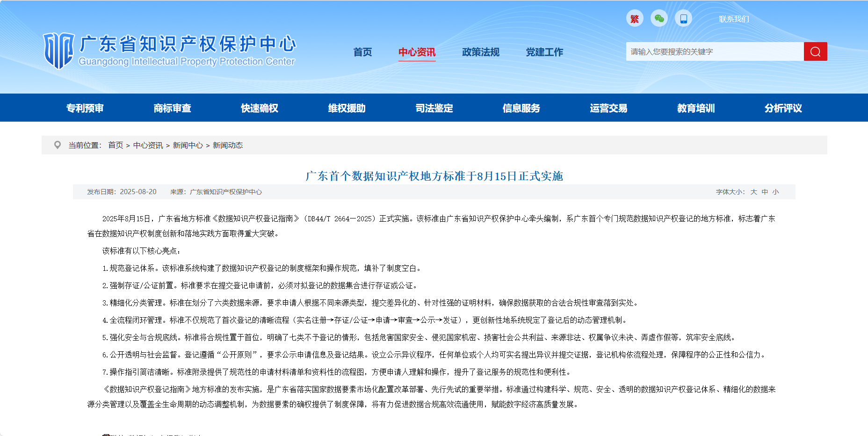Open the 政策法规 navigation item

481,52
